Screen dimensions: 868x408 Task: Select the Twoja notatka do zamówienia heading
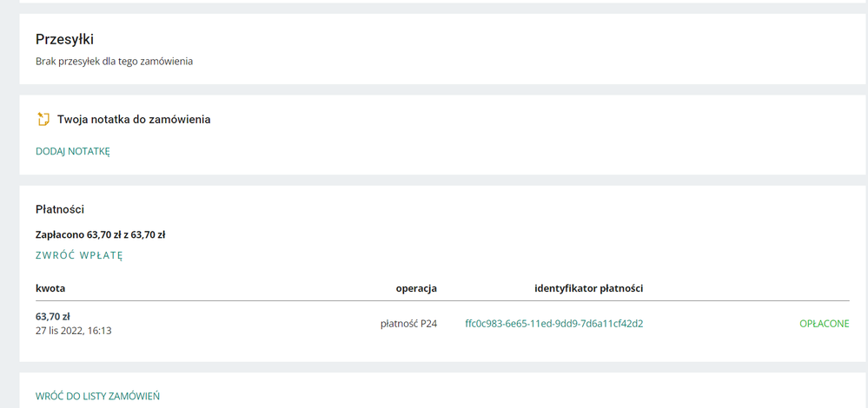point(134,119)
